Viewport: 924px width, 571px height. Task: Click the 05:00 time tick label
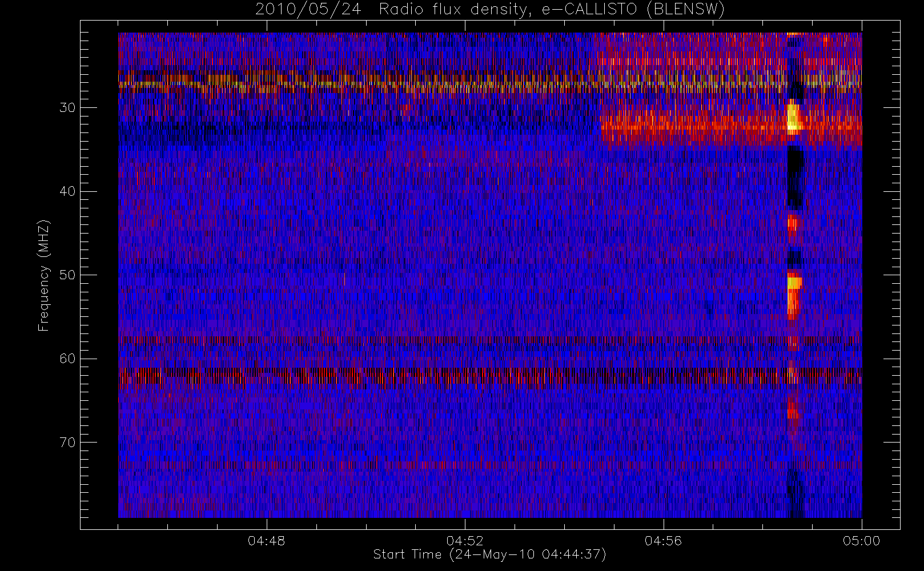(x=861, y=541)
